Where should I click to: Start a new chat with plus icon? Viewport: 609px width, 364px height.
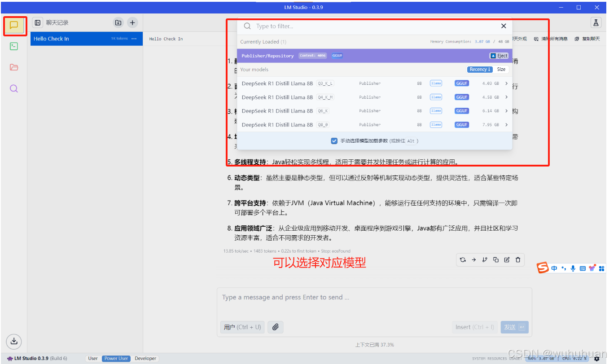pyautogui.click(x=132, y=22)
